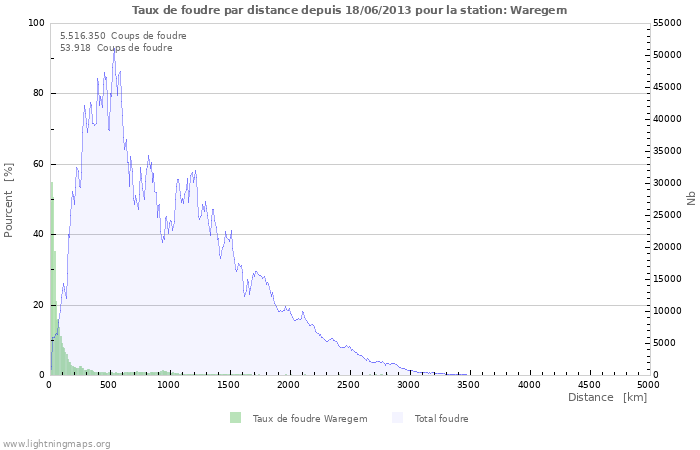Click the 'Pourcent [%]' axis label
700x450 pixels.
tap(8, 200)
